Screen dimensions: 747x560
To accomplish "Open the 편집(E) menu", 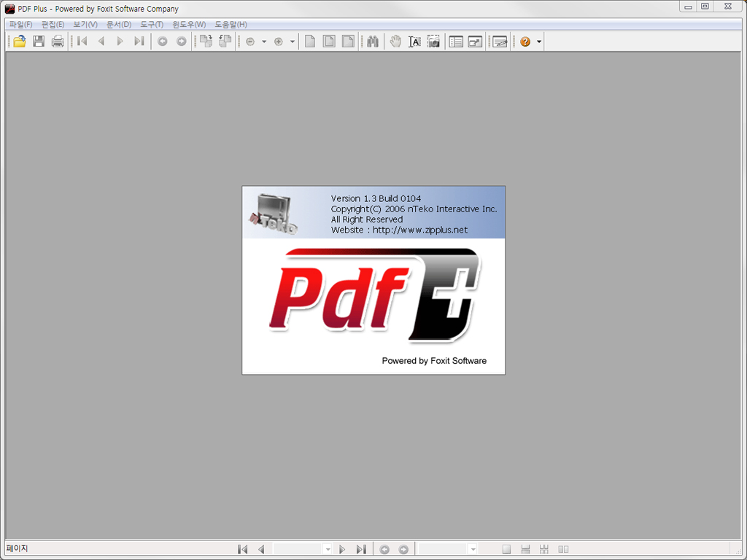I will (x=53, y=24).
